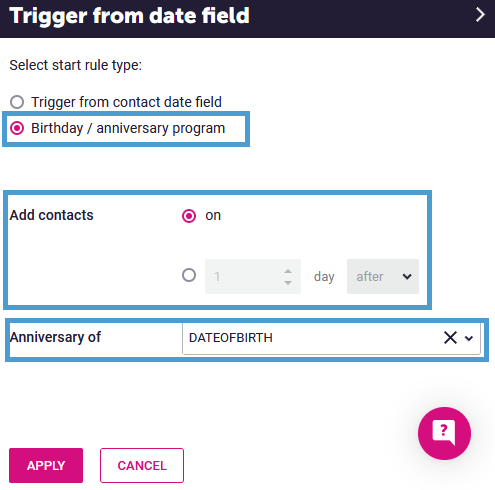Click the "on" label text
The width and height of the screenshot is (495, 490).
point(213,216)
